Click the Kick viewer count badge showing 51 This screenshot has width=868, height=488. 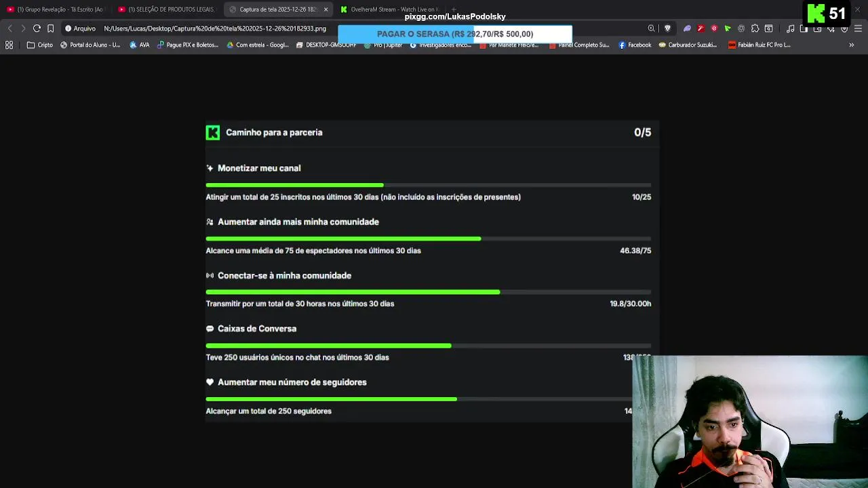(827, 14)
